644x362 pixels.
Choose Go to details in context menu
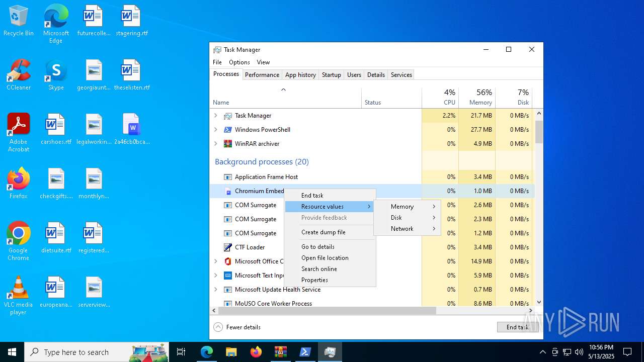coord(330,247)
